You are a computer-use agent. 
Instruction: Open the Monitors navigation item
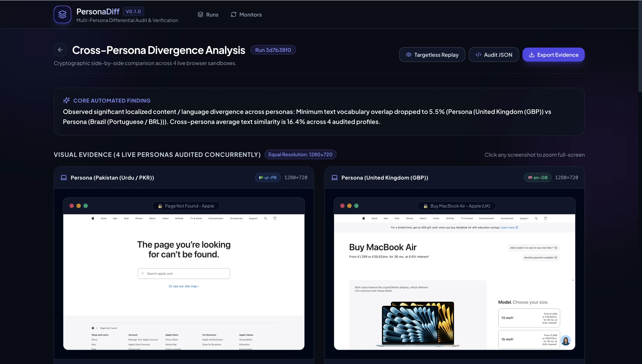pos(246,14)
